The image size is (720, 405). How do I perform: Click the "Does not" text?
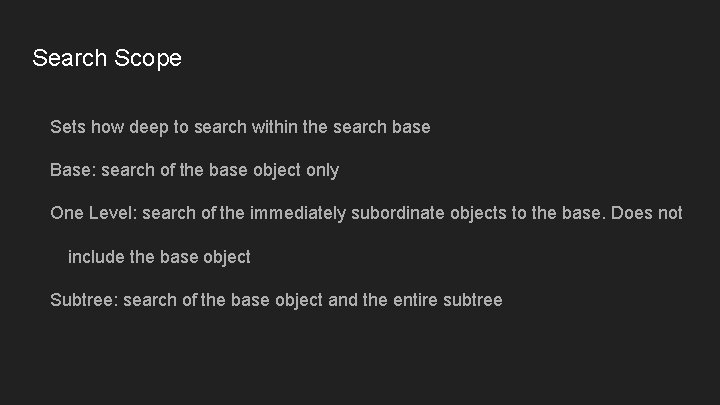pos(647,213)
